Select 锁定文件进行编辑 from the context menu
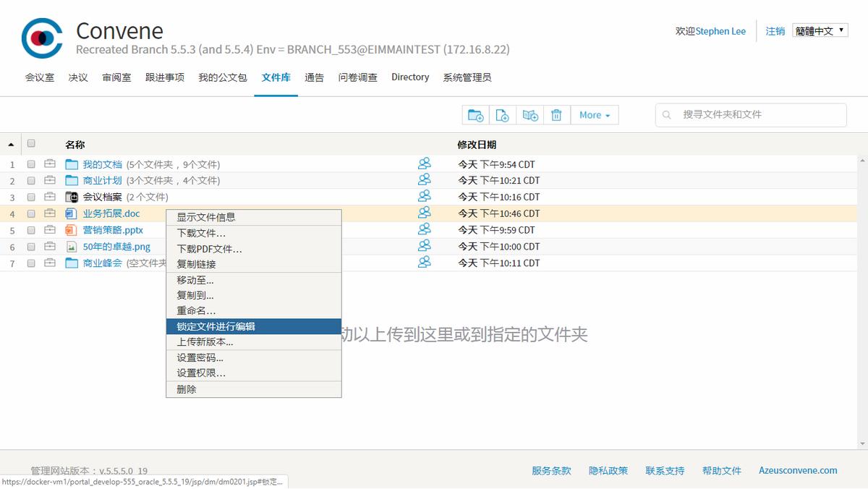The image size is (868, 489). click(x=217, y=326)
